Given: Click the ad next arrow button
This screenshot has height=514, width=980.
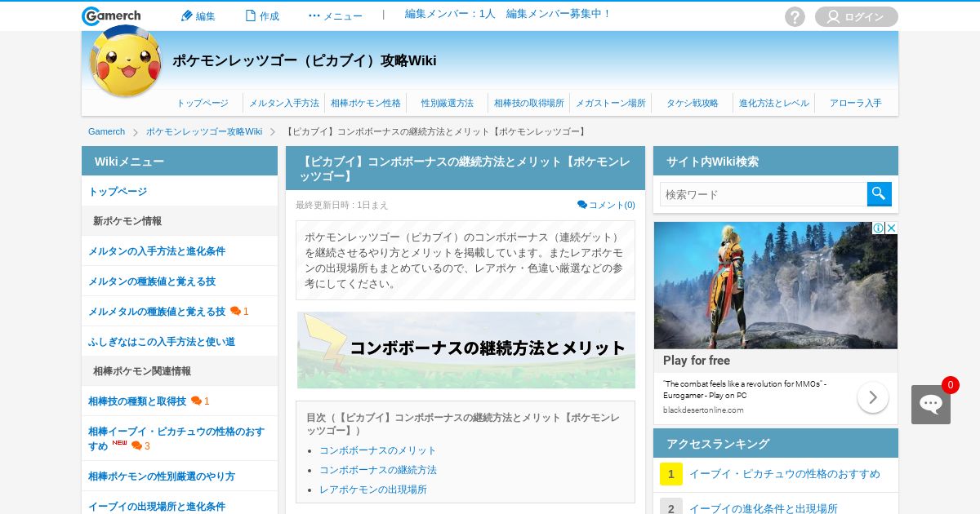Looking at the screenshot, I should pos(873,397).
